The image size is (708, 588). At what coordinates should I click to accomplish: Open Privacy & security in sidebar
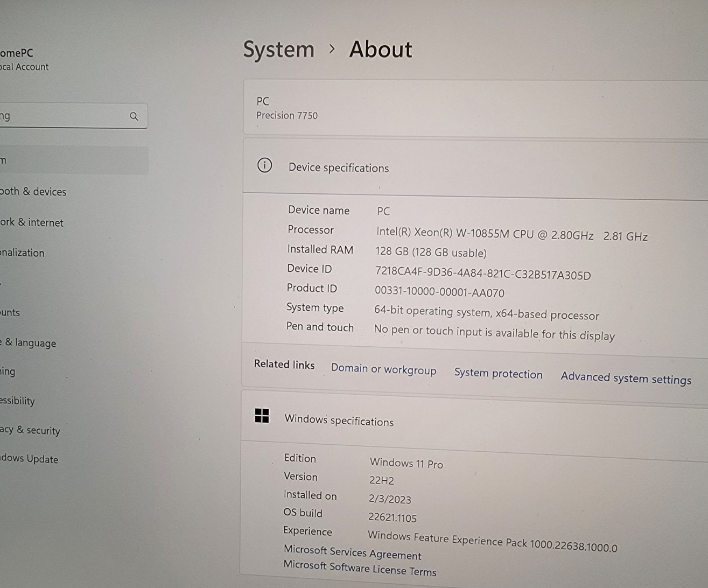30,430
